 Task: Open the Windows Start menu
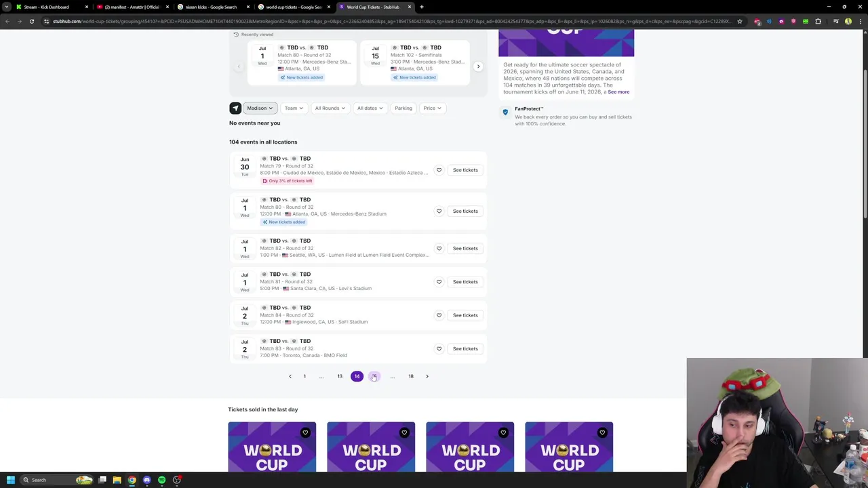[10, 480]
